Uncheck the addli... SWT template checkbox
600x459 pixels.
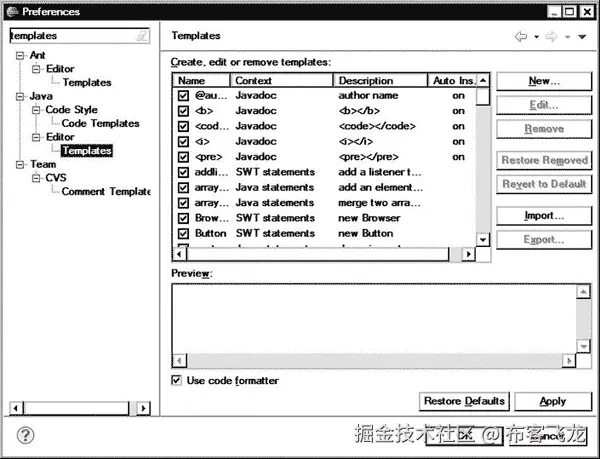pos(183,172)
